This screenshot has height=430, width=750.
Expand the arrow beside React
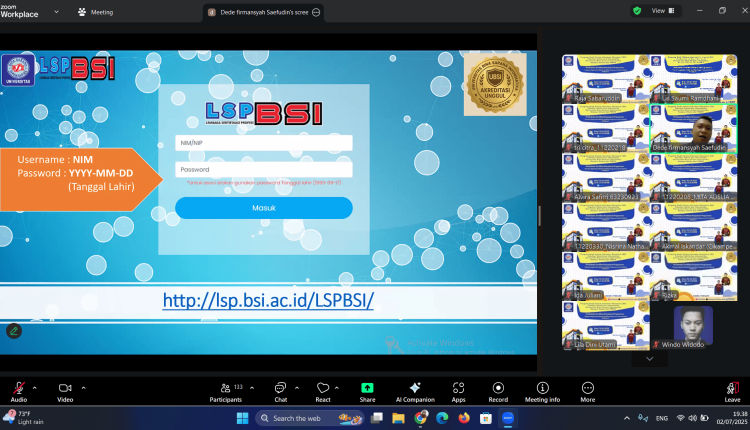(x=337, y=388)
